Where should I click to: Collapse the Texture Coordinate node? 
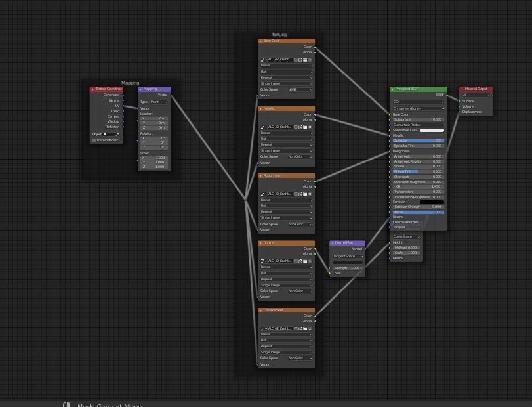pos(92,89)
